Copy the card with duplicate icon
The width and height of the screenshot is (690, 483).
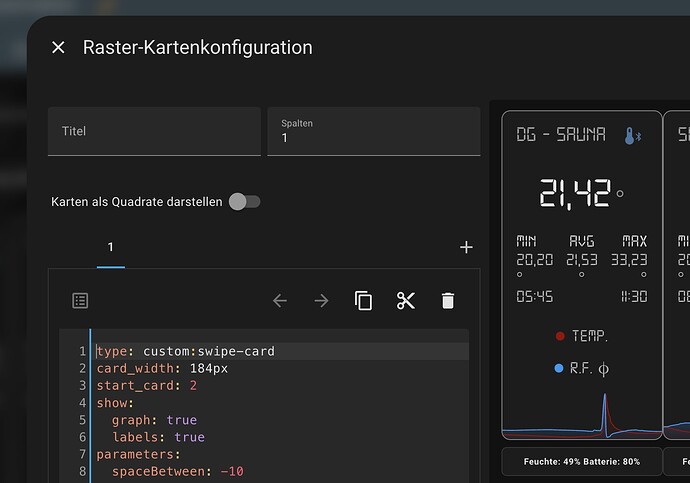click(x=363, y=301)
